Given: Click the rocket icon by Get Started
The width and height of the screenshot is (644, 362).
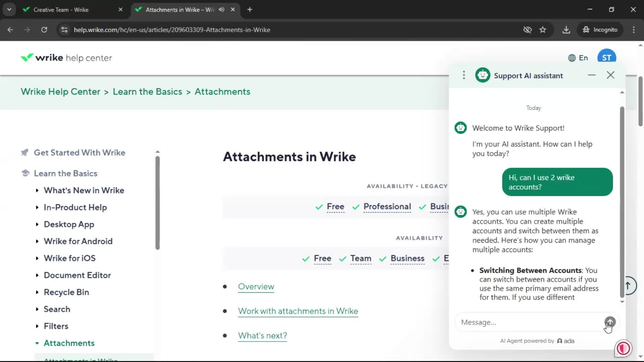Looking at the screenshot, I should tap(25, 153).
